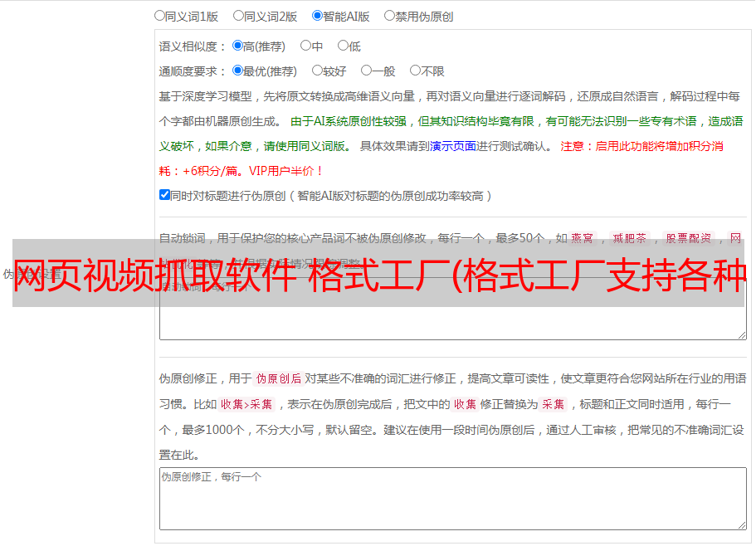Click the highlighted 收集>采集 example tag
This screenshot has width=756, height=546.
(x=246, y=405)
